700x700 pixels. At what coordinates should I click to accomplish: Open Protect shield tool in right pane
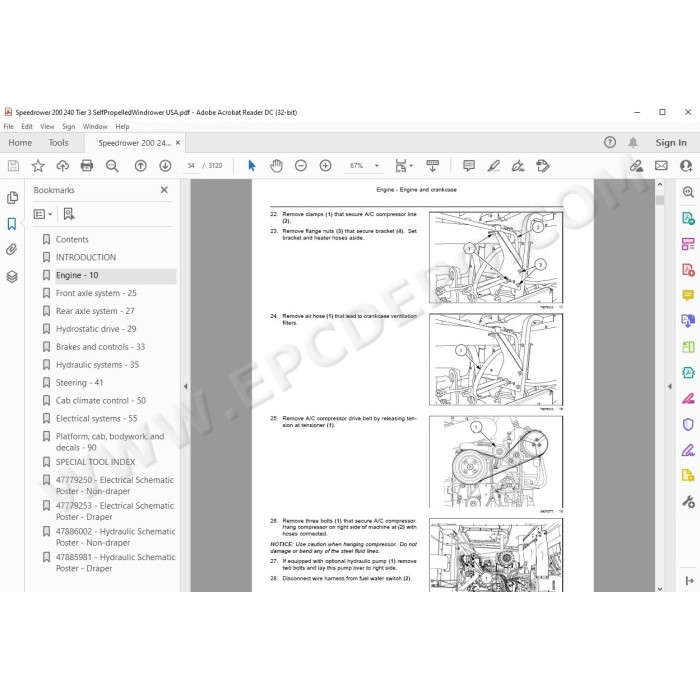click(x=688, y=424)
